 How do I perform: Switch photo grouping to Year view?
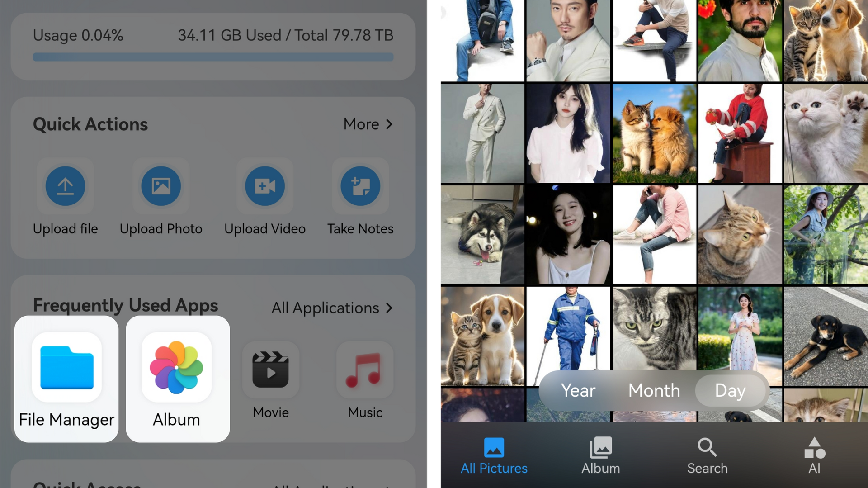578,390
